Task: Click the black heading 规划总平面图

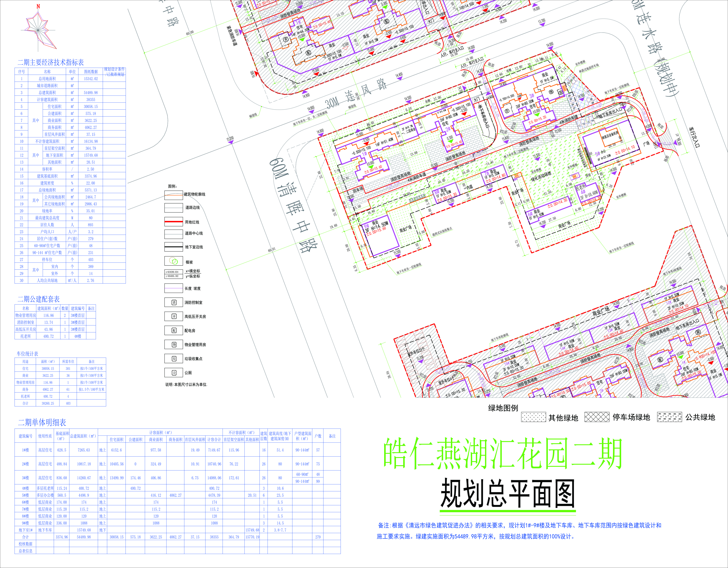Action: [508, 493]
